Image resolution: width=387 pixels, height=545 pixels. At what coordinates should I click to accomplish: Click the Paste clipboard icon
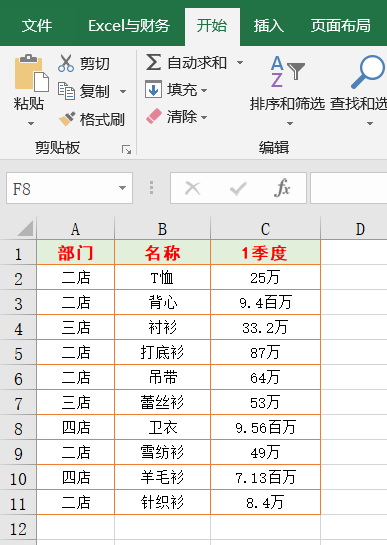tap(31, 73)
